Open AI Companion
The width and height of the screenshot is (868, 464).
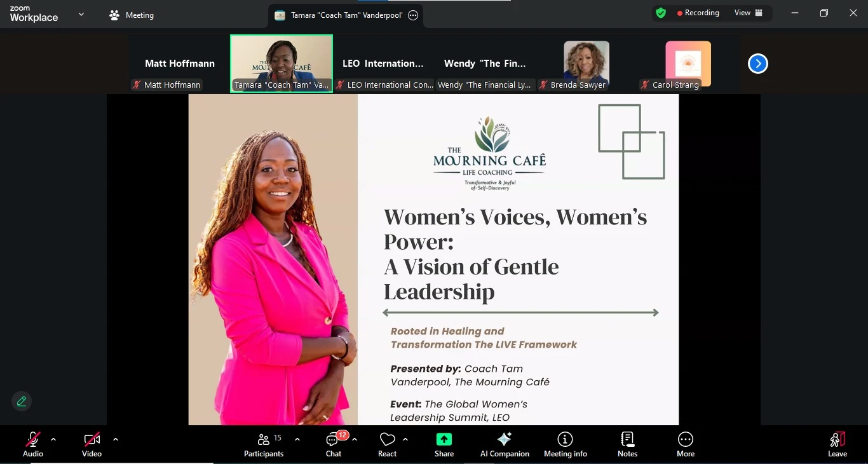click(505, 445)
